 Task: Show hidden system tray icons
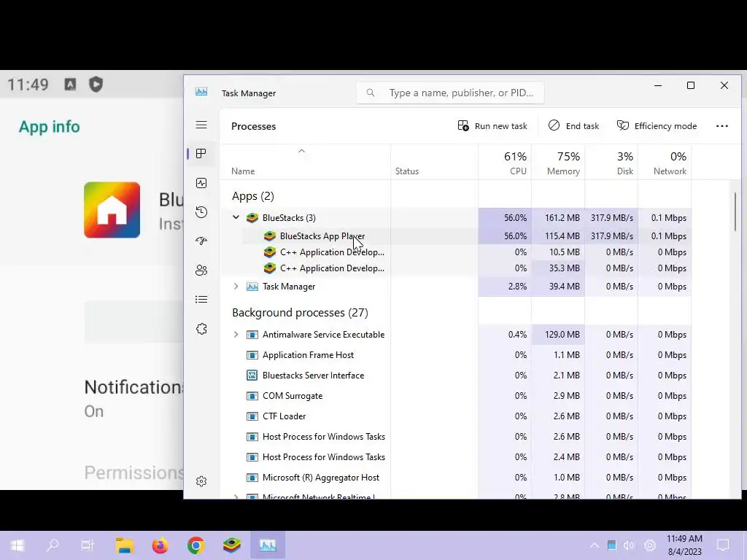594,545
